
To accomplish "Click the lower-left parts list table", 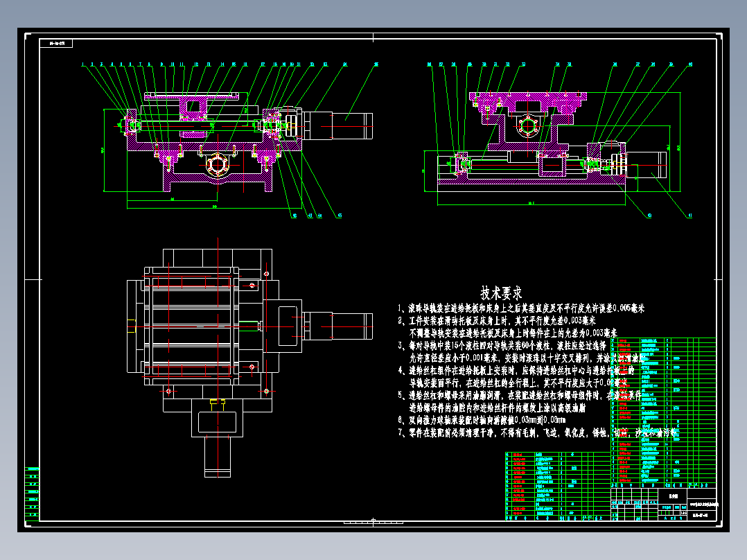I will coord(558,486).
